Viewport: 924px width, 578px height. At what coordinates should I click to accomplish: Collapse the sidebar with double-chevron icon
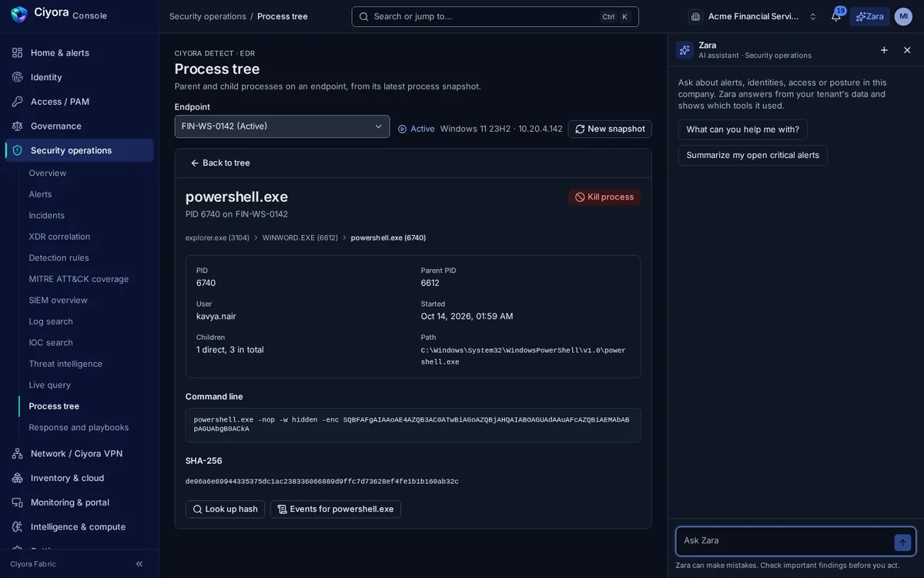139,564
